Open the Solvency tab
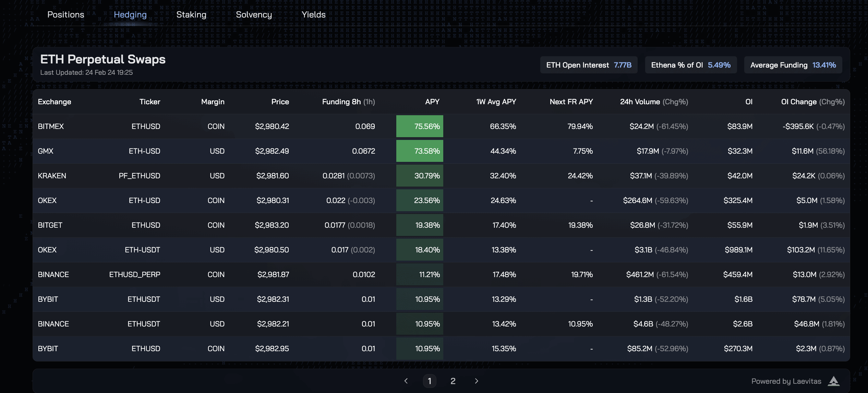Screen dimensions: 868x393 coord(254,15)
